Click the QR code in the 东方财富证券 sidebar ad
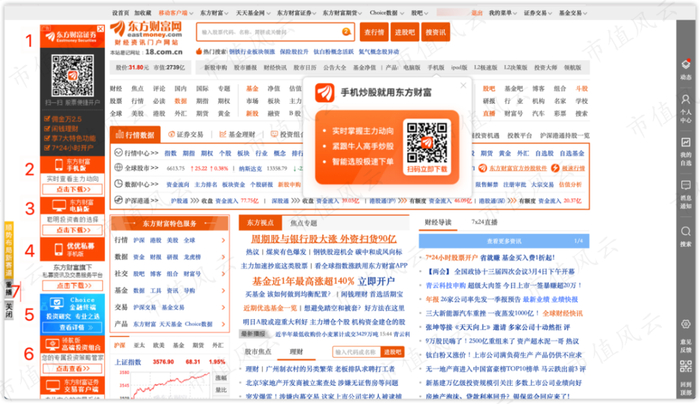The image size is (700, 404). (72, 75)
